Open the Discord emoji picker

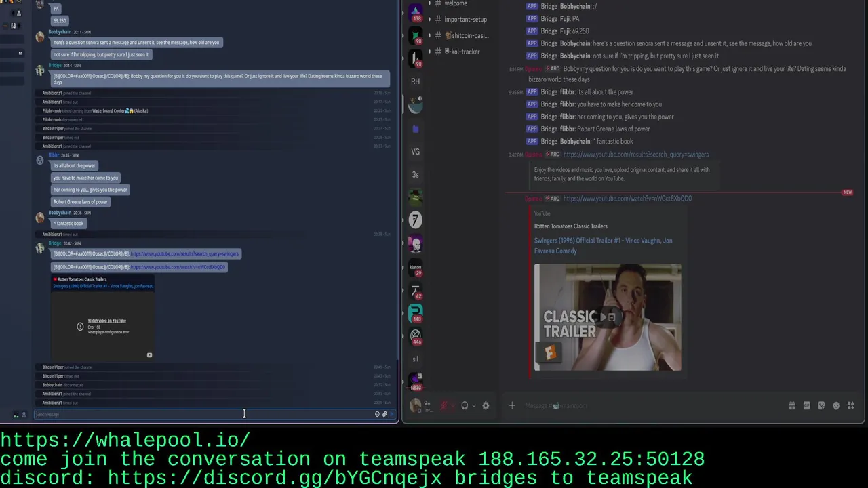pos(836,406)
